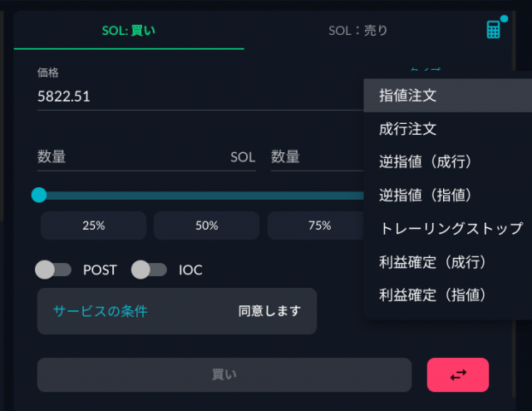
Task: Toggle the POST switch
Action: click(x=53, y=270)
